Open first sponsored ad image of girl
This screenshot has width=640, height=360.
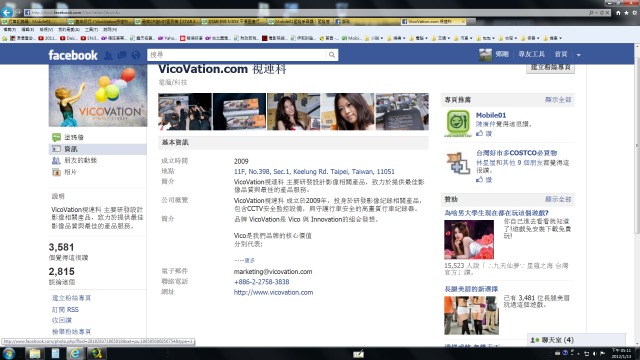click(469, 240)
